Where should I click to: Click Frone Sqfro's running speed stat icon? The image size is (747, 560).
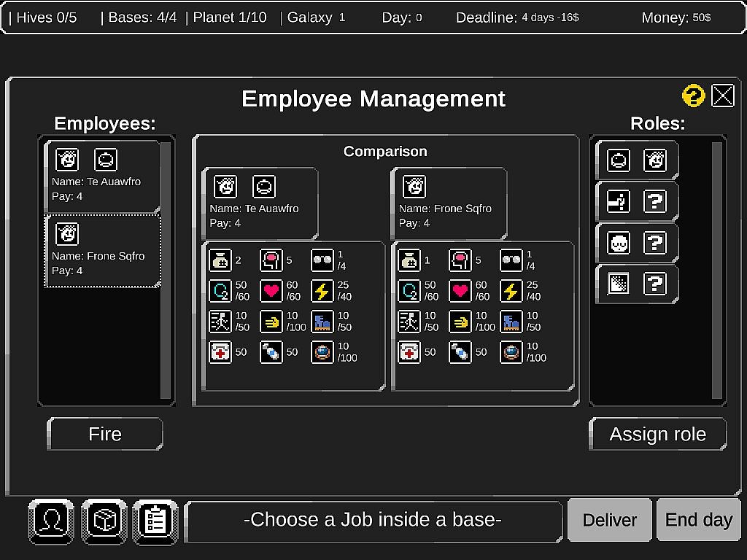[409, 322]
